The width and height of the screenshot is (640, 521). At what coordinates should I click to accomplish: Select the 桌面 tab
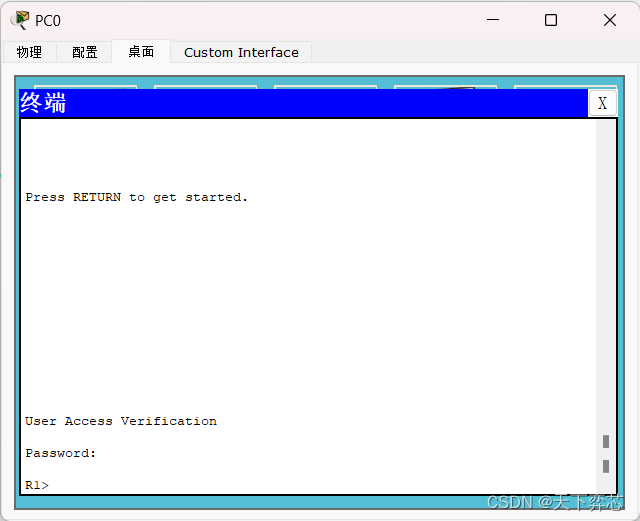point(141,51)
